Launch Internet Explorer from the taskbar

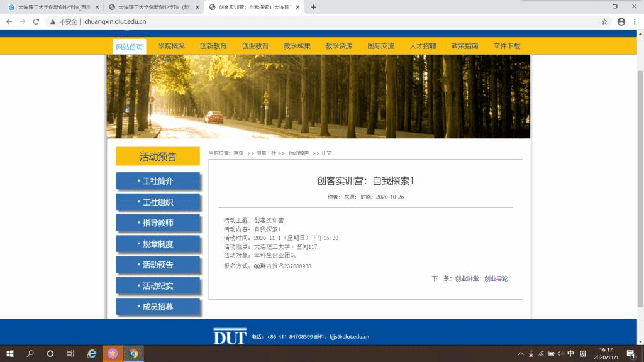tap(92, 354)
